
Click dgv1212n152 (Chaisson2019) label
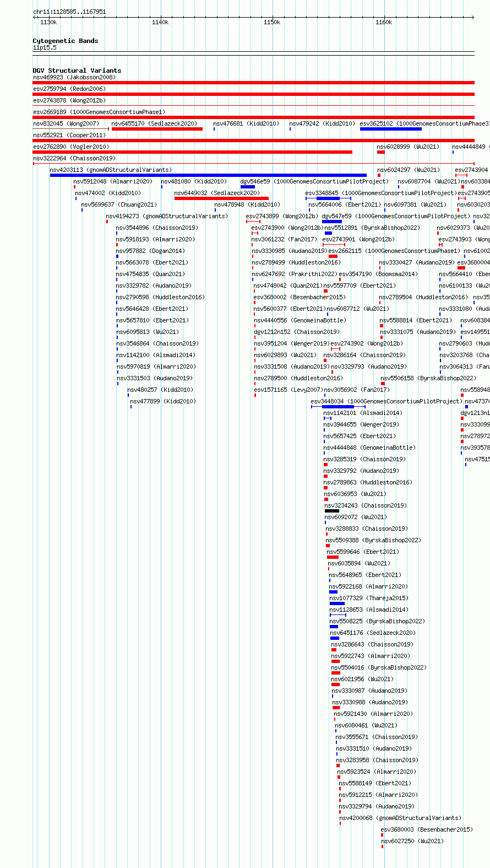point(297,332)
